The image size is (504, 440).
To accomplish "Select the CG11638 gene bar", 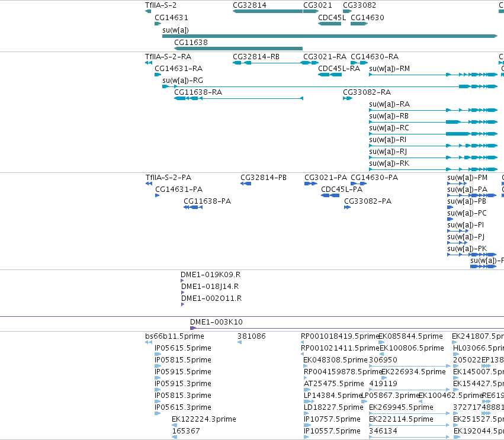I will coord(238,49).
